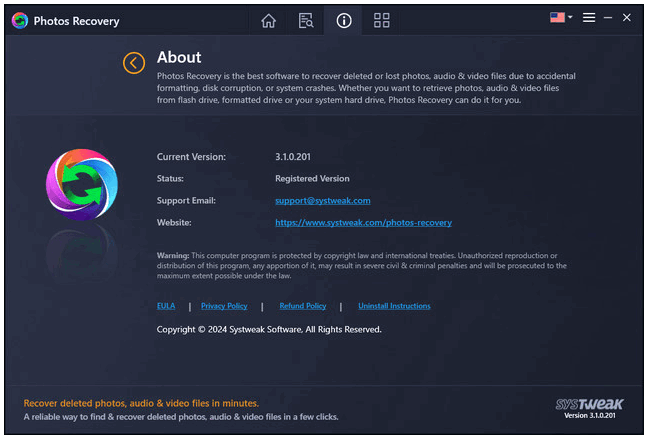The height and width of the screenshot is (441, 647).
Task: Click the 'About' heading
Action: click(179, 57)
